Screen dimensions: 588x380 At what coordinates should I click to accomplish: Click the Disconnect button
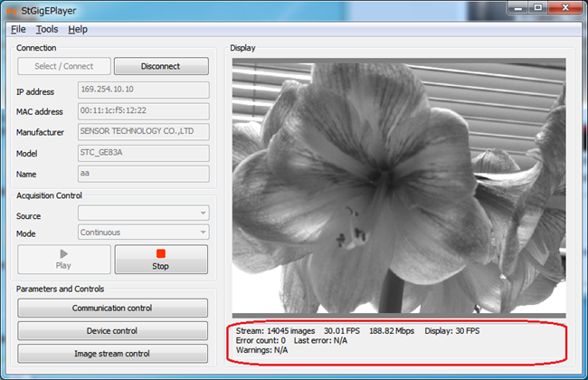pyautogui.click(x=161, y=66)
